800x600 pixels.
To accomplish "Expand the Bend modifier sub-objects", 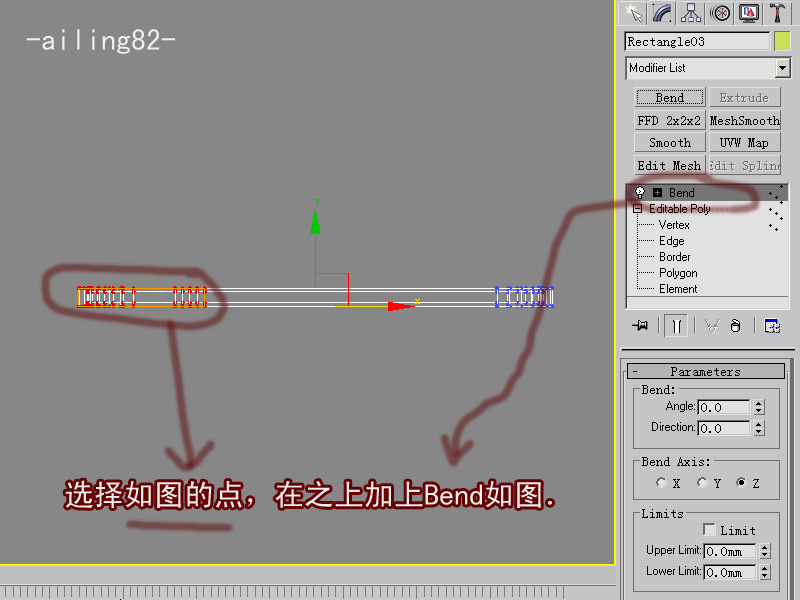I will pos(658,193).
